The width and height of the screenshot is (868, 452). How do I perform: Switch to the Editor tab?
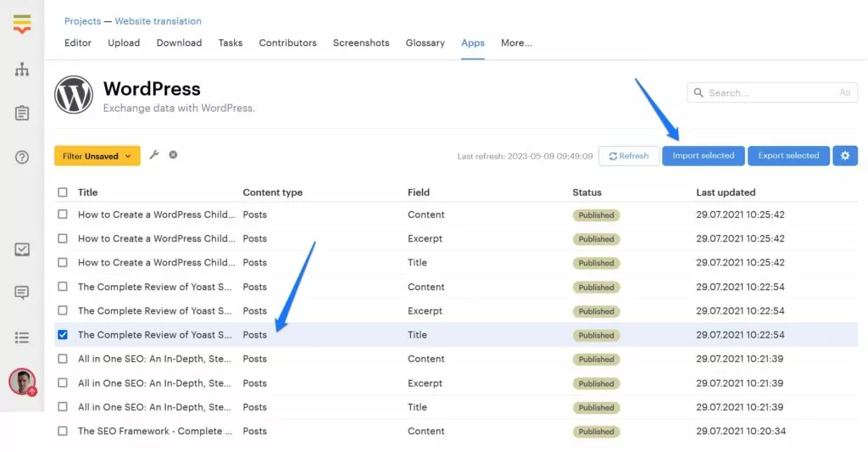click(x=77, y=42)
